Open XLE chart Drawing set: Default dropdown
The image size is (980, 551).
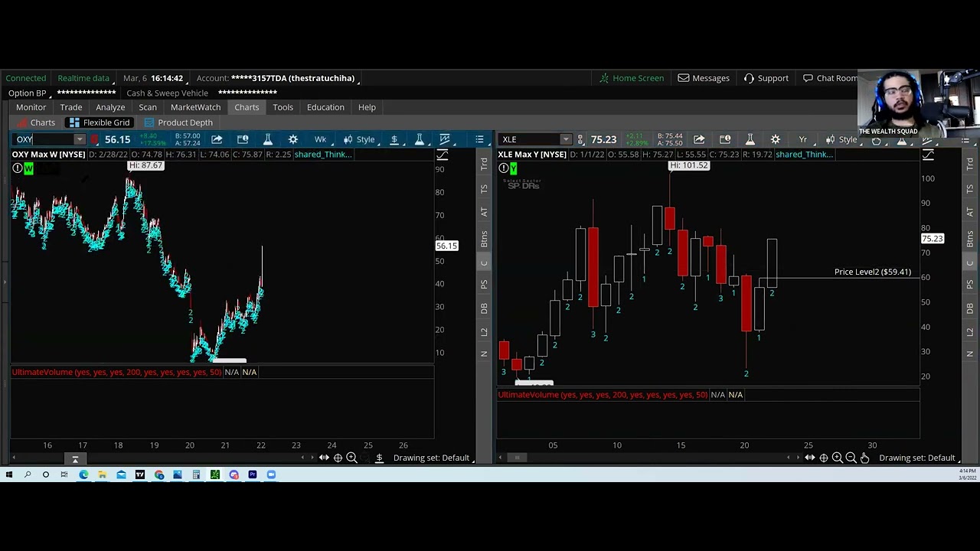click(919, 458)
